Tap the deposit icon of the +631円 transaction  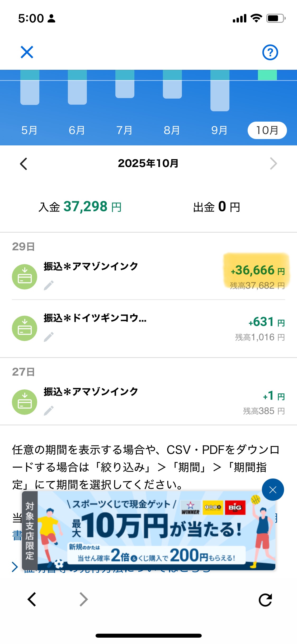pos(25,328)
